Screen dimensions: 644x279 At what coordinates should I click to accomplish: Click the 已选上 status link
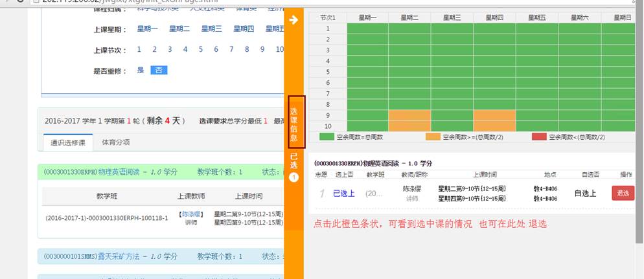pos(344,193)
